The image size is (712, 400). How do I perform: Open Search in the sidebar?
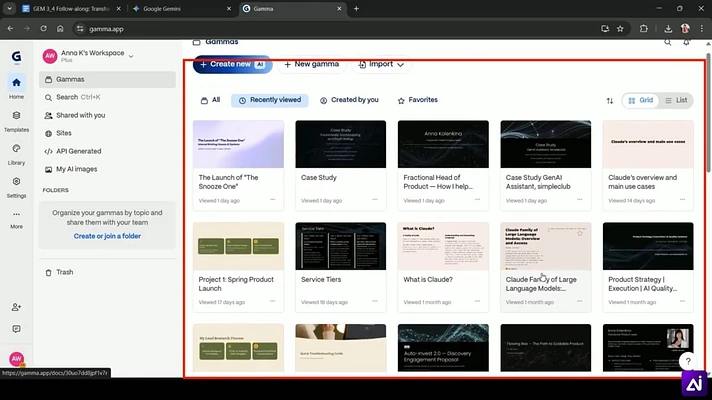coord(108,97)
